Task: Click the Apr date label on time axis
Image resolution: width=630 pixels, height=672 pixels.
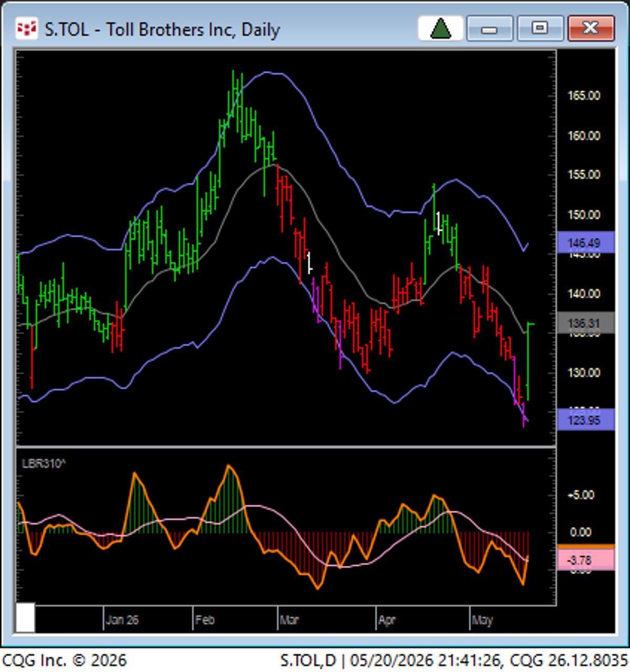Action: point(386,620)
